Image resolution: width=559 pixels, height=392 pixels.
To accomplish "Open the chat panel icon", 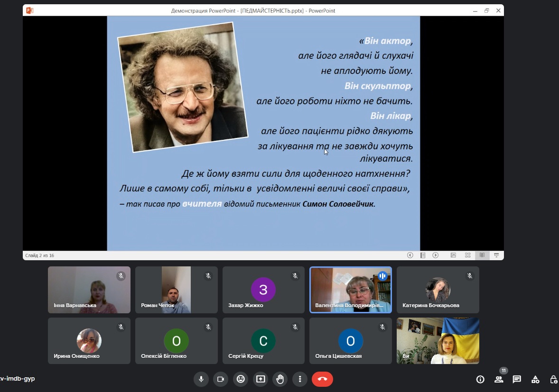I will 517,380.
